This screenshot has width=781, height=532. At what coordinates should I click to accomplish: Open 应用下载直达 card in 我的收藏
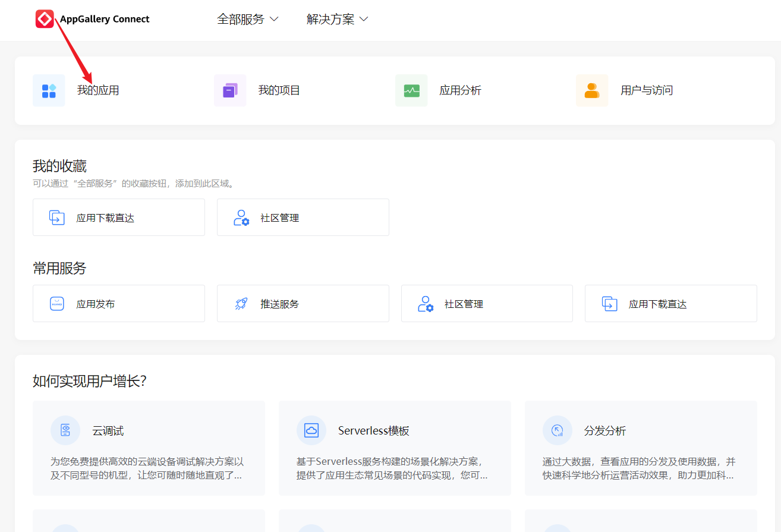coord(119,218)
